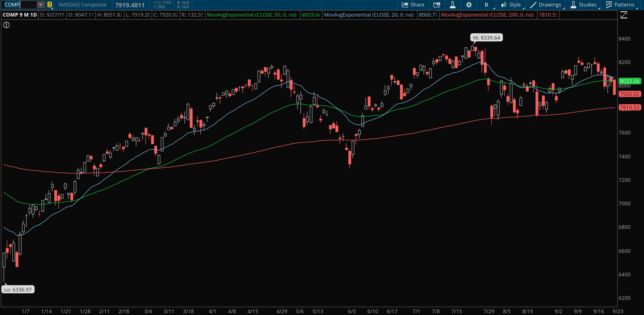Click the open value 'O: 8047.11'
Viewport: 644px width, 315px height.
(81, 15)
